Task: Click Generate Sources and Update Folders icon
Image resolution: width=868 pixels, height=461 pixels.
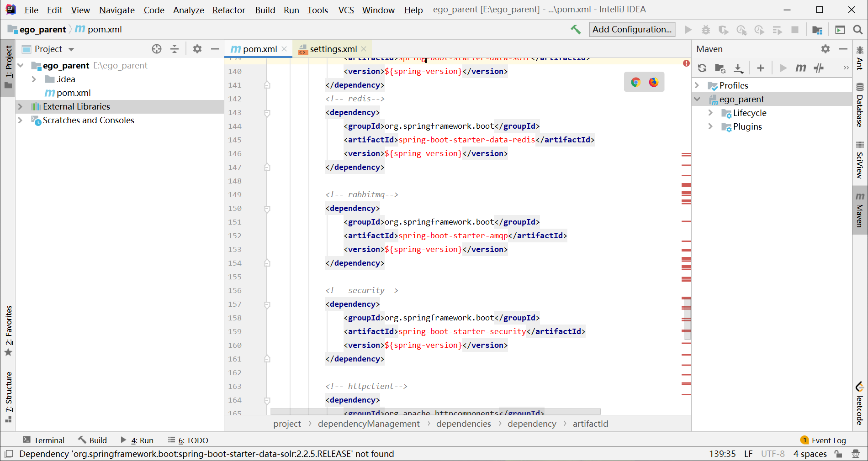Action: (x=720, y=68)
